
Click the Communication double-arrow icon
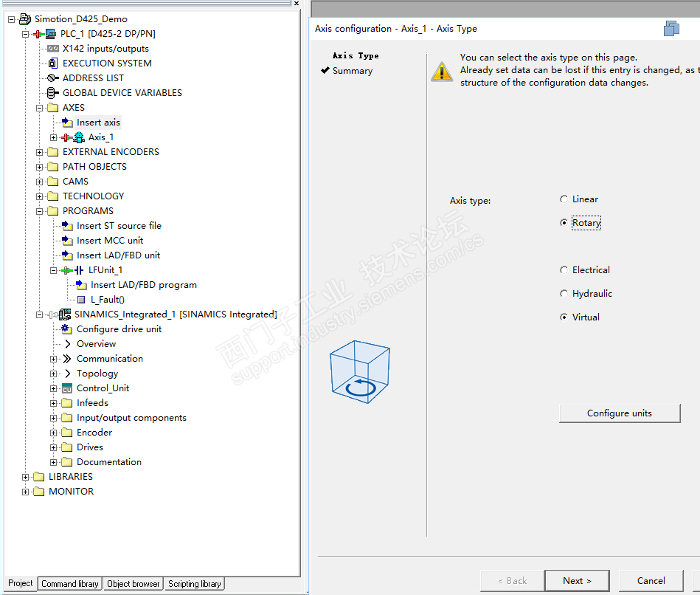point(67,359)
